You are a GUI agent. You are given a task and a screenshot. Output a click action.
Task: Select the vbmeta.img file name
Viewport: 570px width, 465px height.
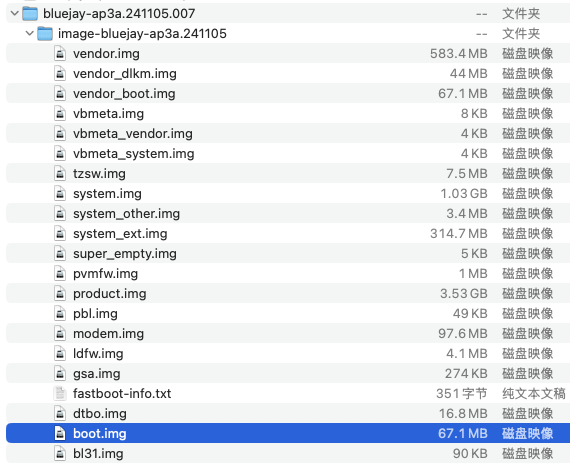coord(108,113)
